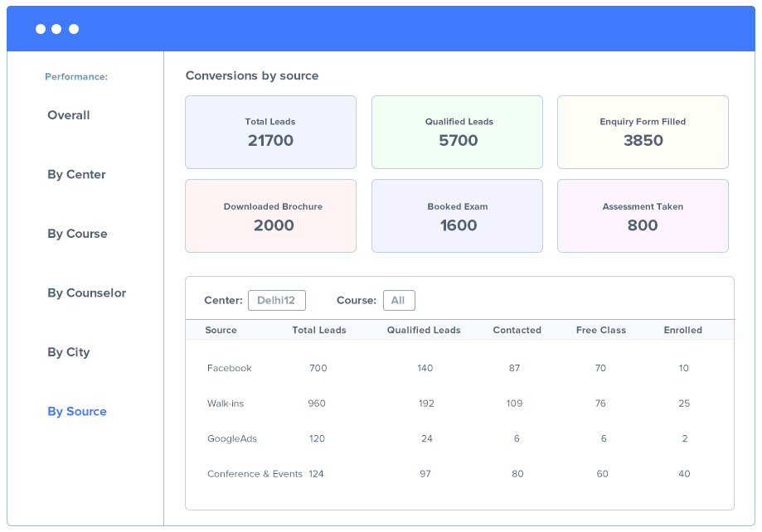
Task: Click the Downloaded Brochure 2000 card
Action: point(270,216)
